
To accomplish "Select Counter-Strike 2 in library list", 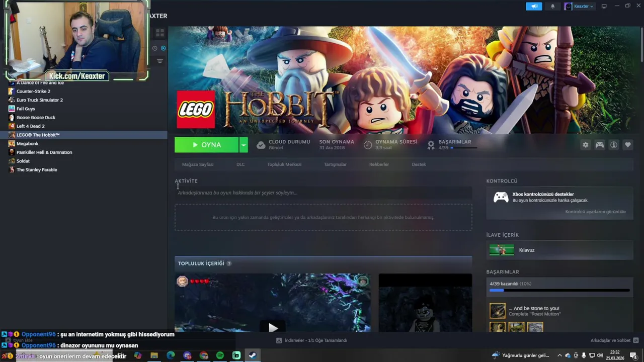I will tap(84, 91).
